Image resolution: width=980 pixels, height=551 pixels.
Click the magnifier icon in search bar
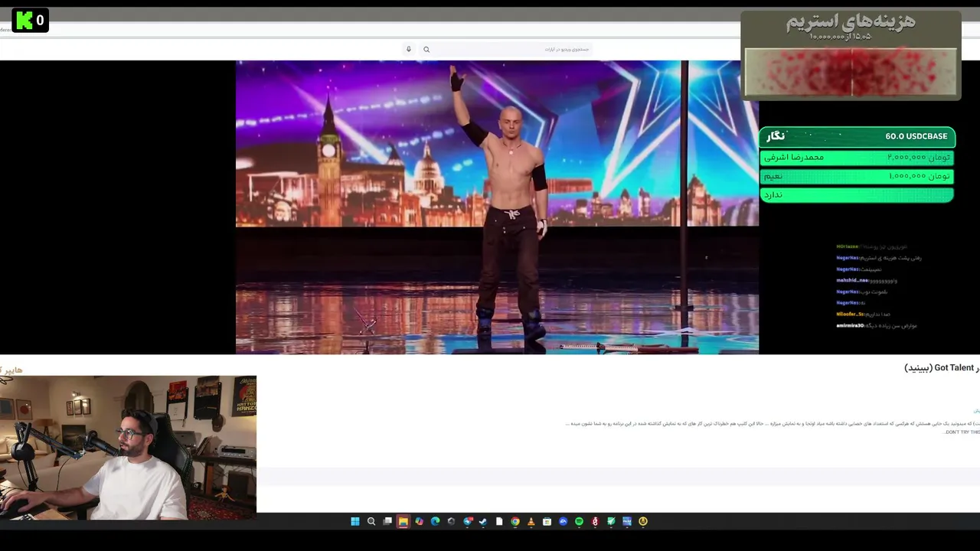[426, 50]
